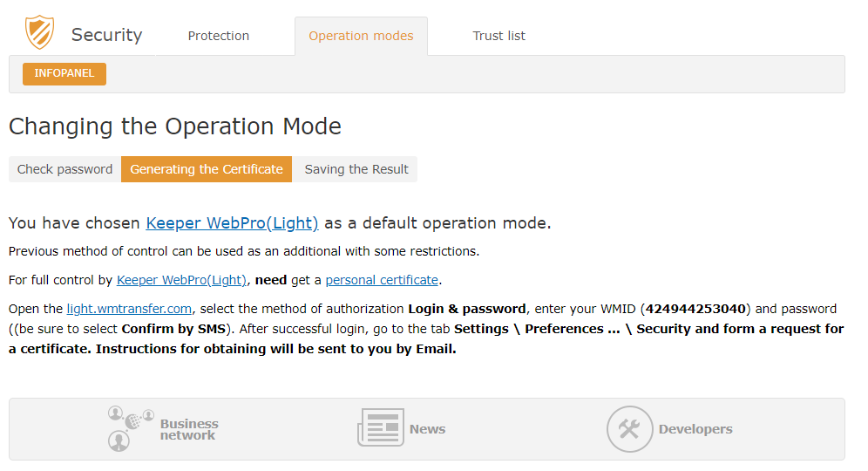Click the Developers tools icon

click(x=629, y=429)
